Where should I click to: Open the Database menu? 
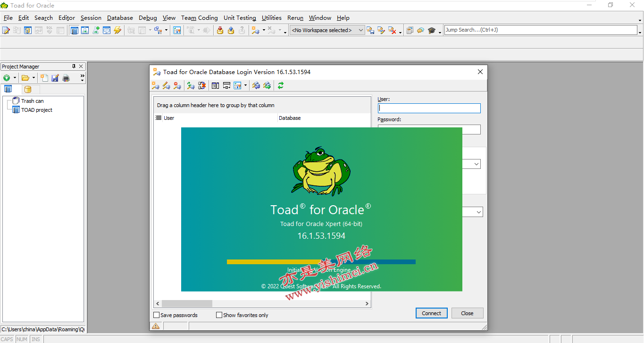pyautogui.click(x=120, y=18)
